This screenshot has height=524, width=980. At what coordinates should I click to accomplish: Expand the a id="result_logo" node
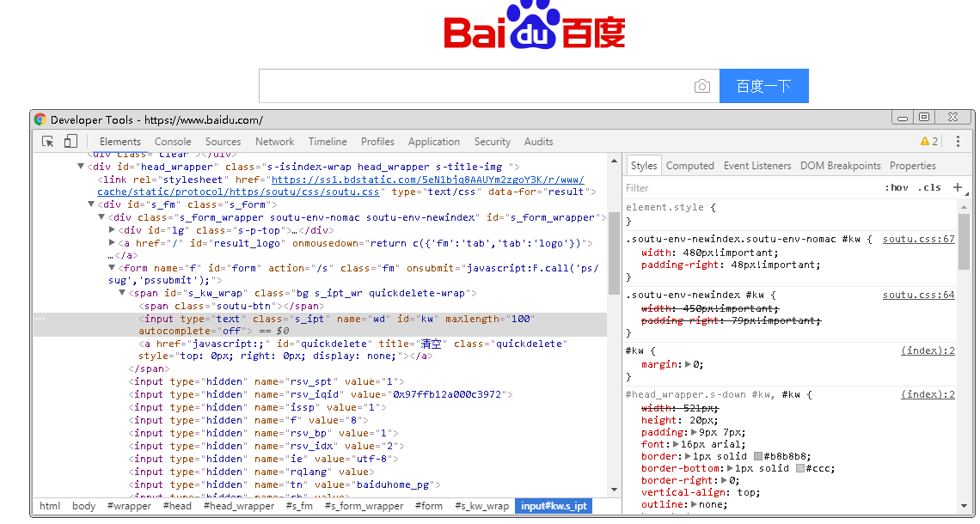point(112,242)
